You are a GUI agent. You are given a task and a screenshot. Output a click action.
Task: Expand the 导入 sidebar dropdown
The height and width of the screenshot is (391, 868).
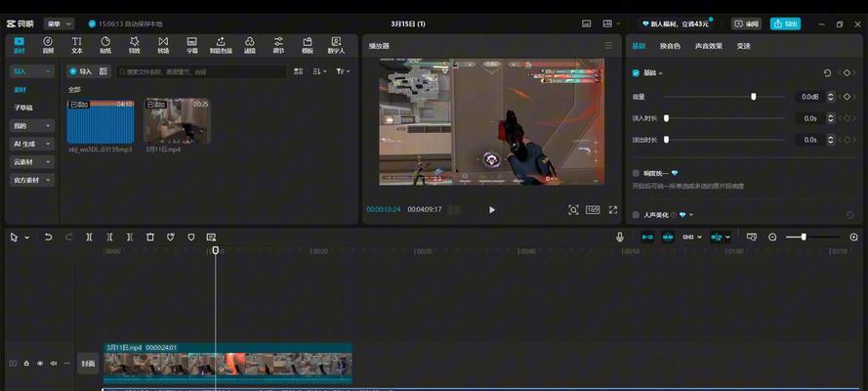tap(32, 71)
